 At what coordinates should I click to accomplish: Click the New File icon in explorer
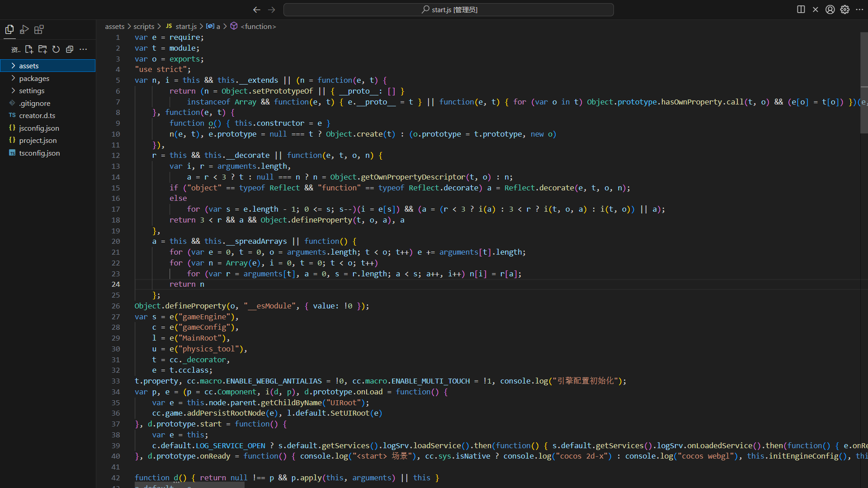coord(29,49)
